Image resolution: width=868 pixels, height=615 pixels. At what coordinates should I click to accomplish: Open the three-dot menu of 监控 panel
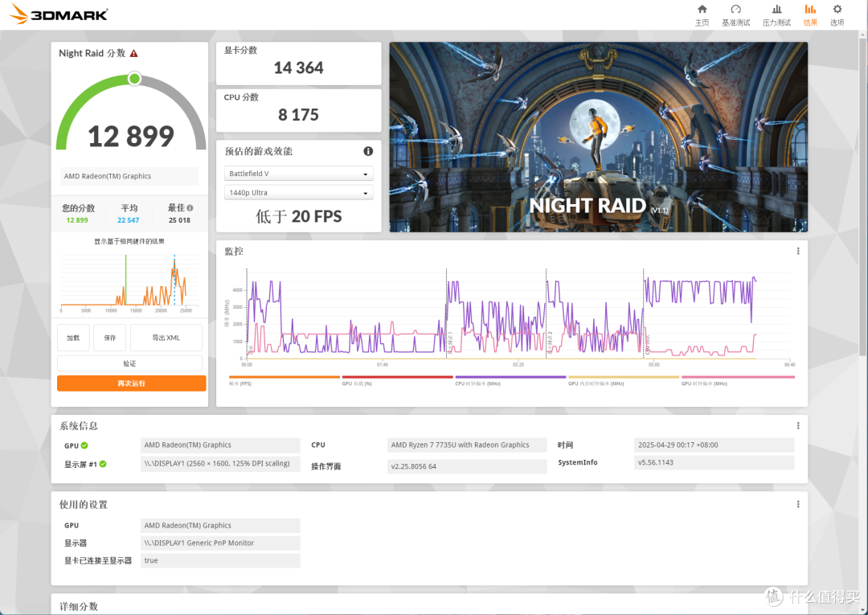tap(798, 252)
